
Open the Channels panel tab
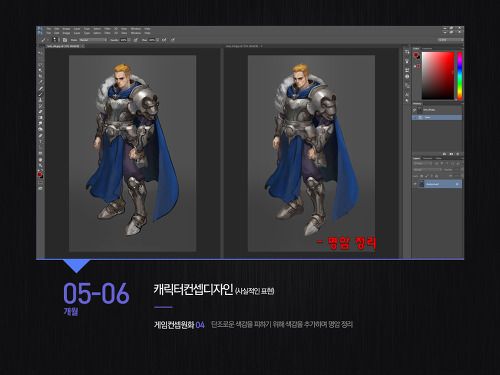[x=428, y=158]
